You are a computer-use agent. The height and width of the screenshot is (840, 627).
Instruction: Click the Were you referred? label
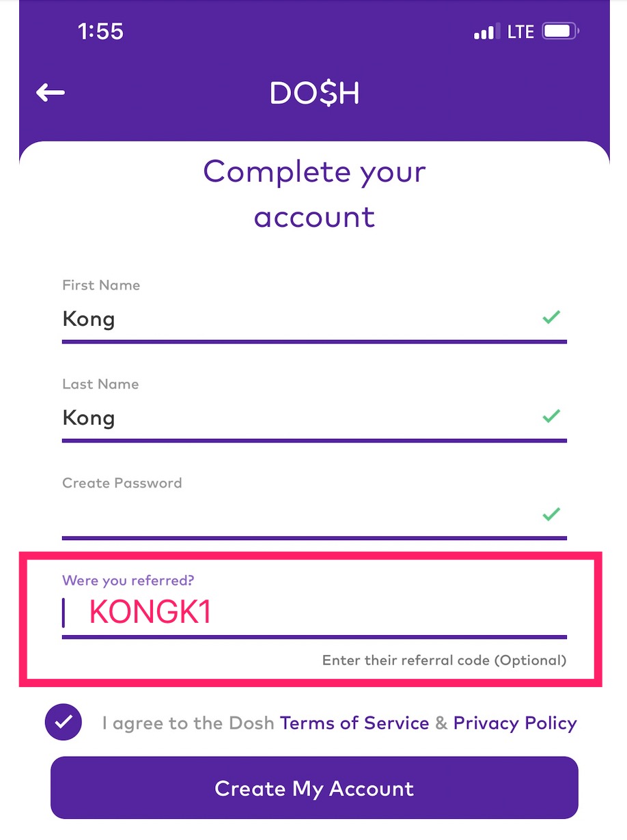(x=128, y=580)
